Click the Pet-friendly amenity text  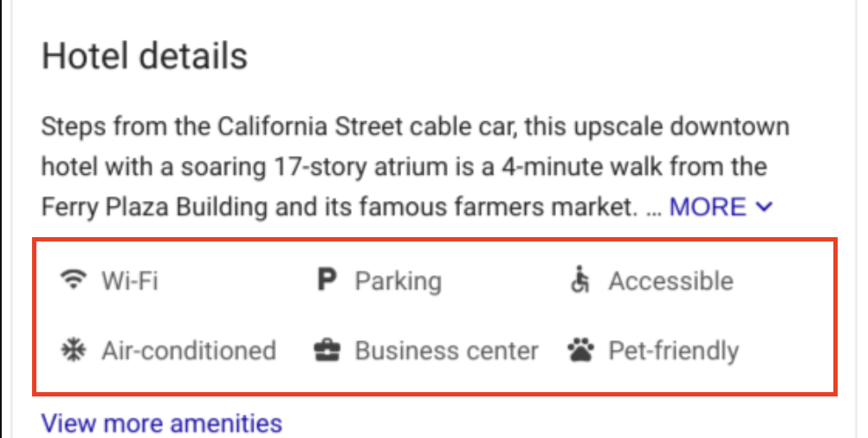point(674,351)
